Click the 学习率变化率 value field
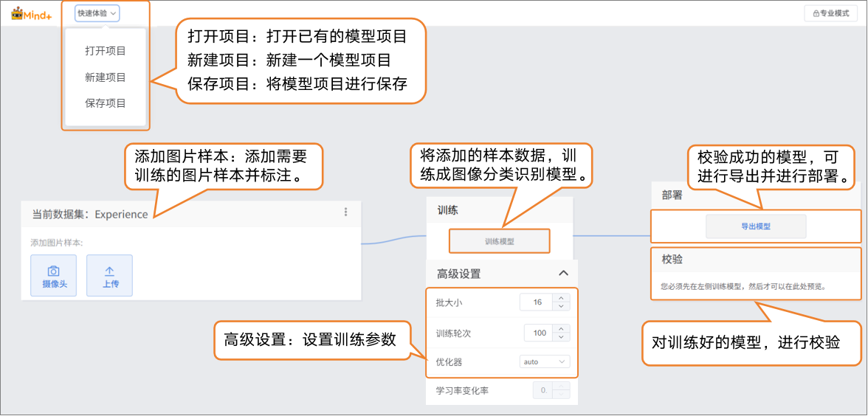Image resolution: width=868 pixels, height=416 pixels. [543, 390]
